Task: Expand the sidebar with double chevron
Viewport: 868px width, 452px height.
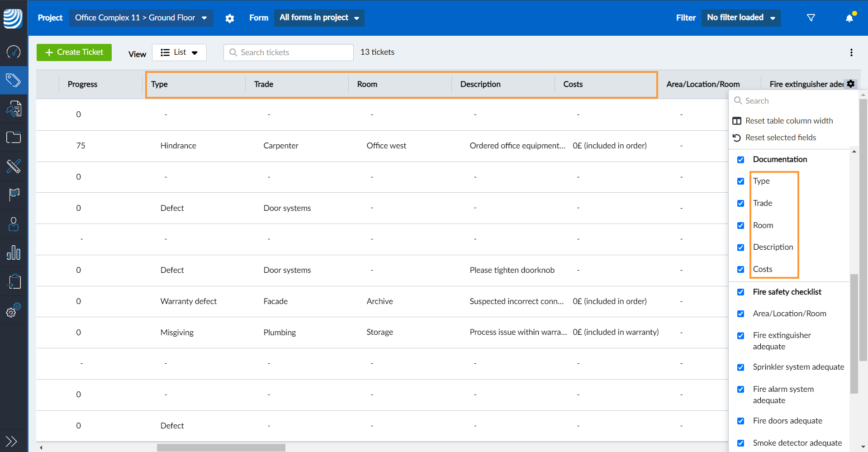Action: point(11,441)
